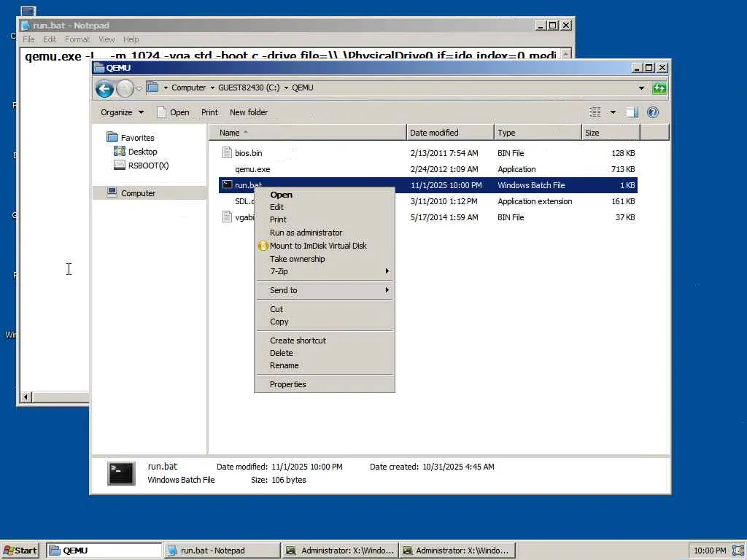
Task: Expand the 7-Zip submenu
Action: pos(325,271)
